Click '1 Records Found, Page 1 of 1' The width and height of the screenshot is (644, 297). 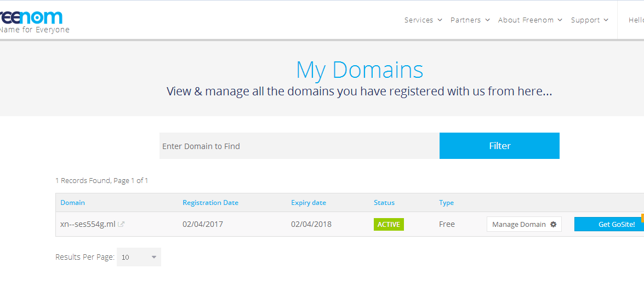(102, 180)
